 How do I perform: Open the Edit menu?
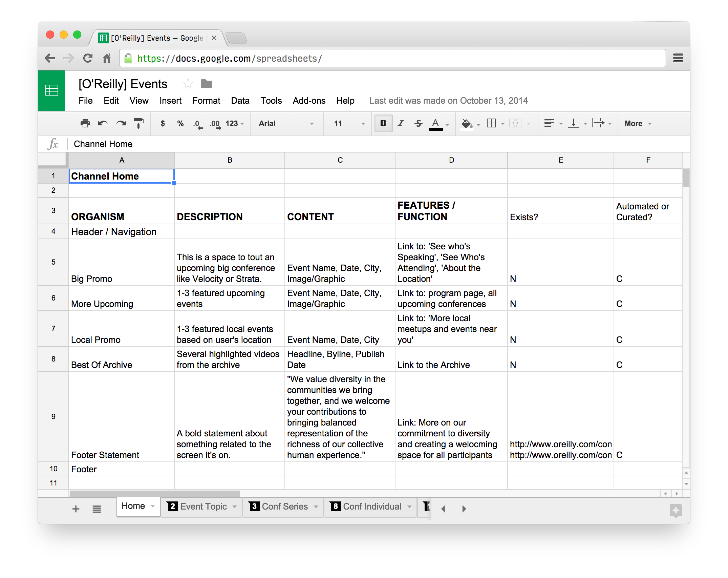(x=111, y=101)
